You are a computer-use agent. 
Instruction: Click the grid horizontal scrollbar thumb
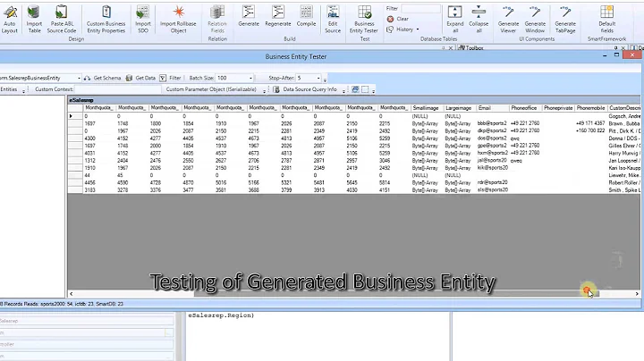[396, 294]
